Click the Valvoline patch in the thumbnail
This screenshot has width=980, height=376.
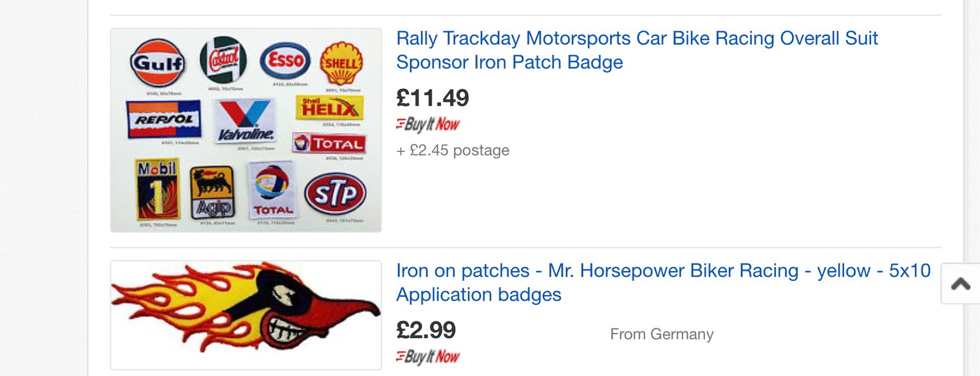[246, 121]
